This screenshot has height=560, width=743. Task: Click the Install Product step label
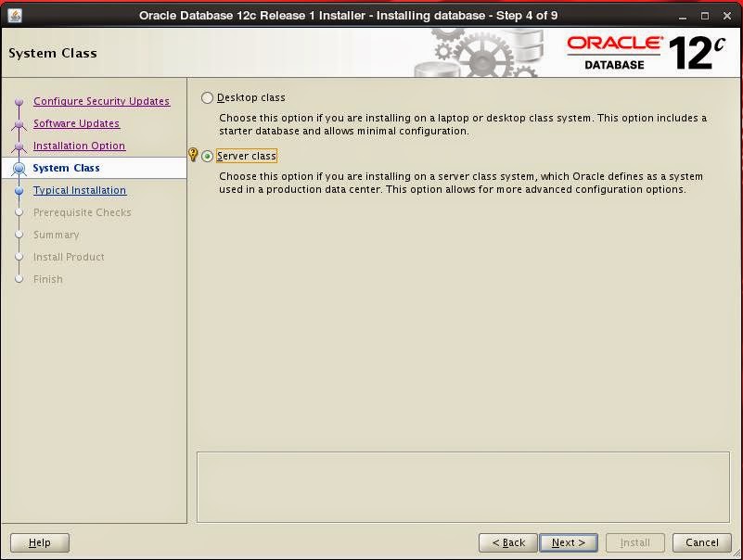69,257
